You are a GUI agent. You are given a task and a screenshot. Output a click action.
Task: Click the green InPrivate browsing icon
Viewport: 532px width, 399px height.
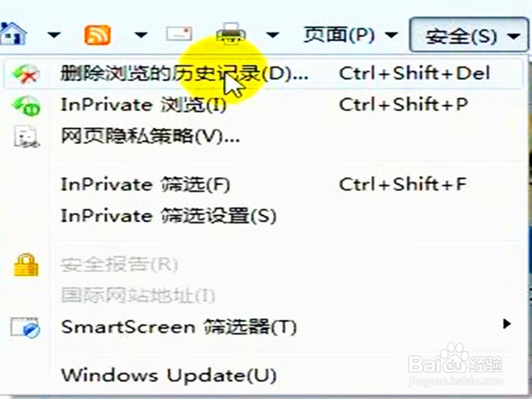(26, 105)
